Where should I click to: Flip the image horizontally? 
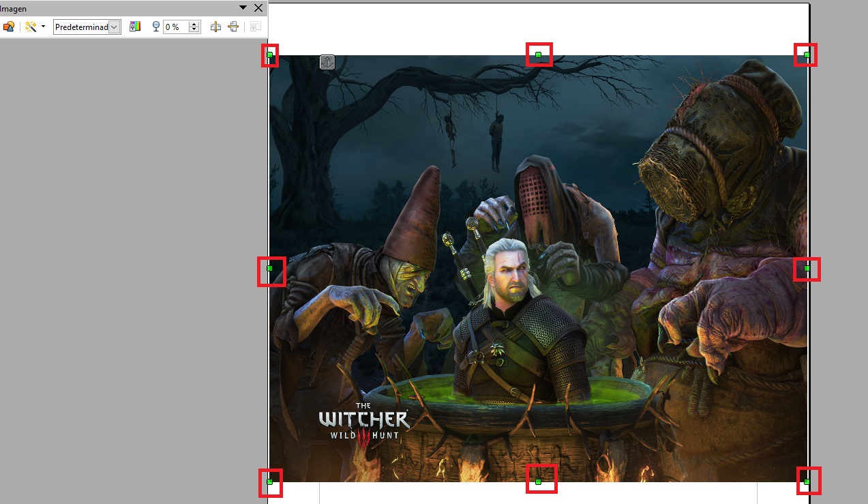(215, 27)
